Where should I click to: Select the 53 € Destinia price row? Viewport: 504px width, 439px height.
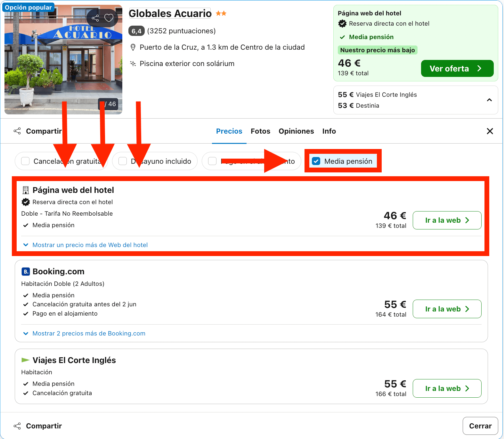click(359, 105)
